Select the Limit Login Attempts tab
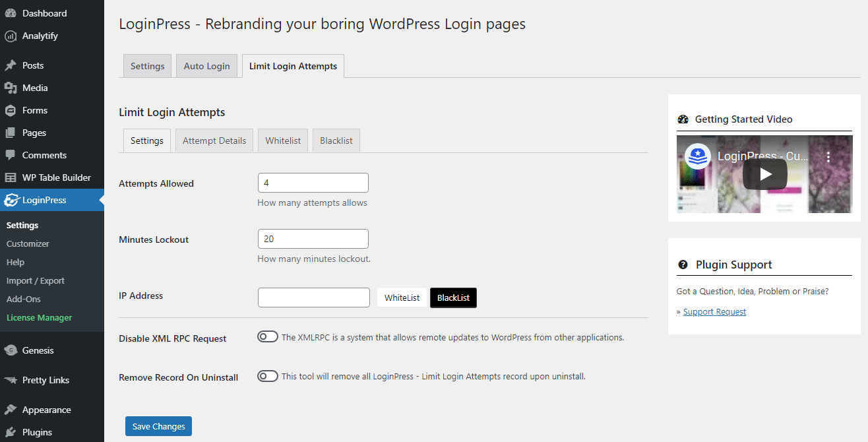This screenshot has width=868, height=442. pos(293,66)
